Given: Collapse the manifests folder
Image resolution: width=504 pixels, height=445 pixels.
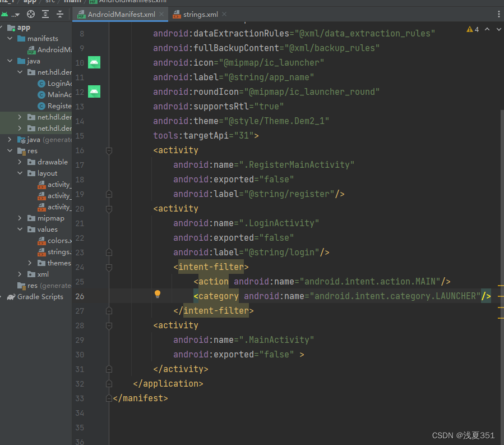Looking at the screenshot, I should (10, 38).
